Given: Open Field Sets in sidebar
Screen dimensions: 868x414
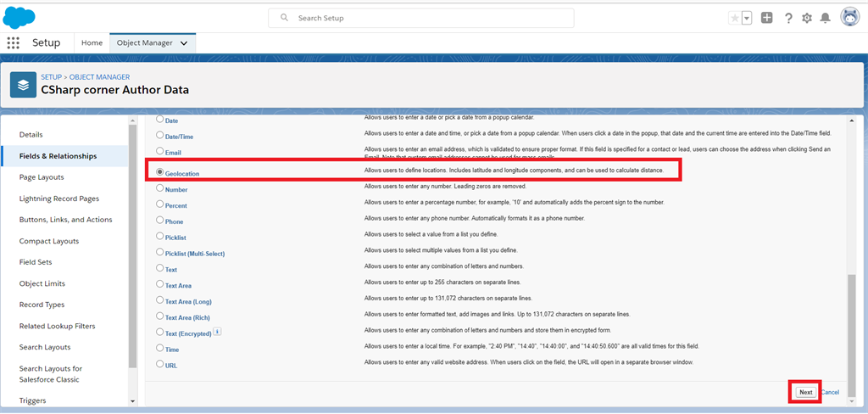Looking at the screenshot, I should (x=36, y=262).
